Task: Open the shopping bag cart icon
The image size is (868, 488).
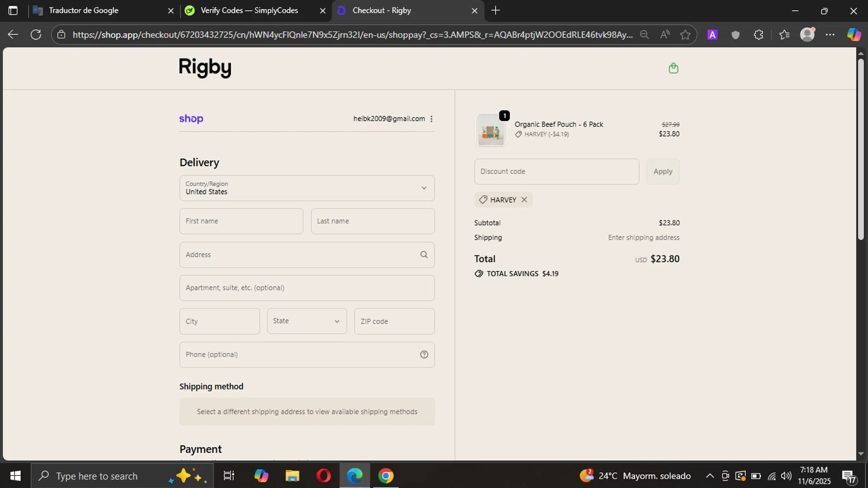Action: 673,68
